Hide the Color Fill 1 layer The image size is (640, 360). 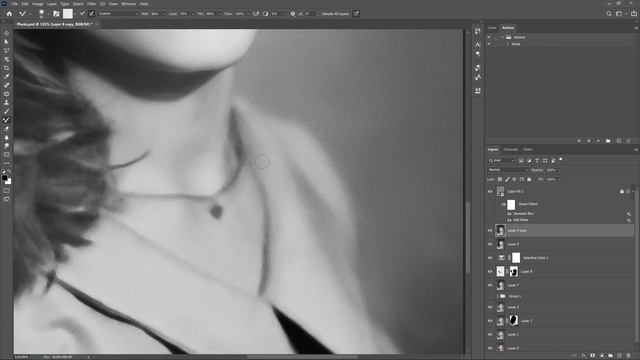click(x=490, y=191)
